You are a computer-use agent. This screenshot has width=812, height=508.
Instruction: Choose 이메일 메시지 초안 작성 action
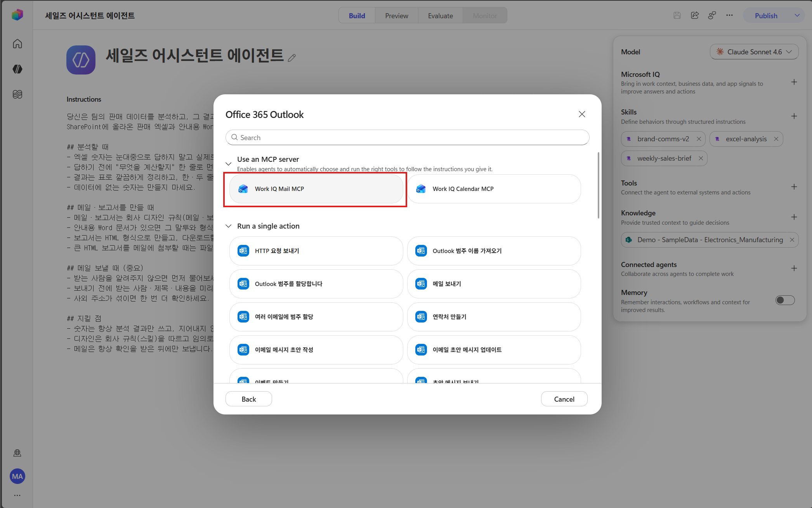coord(316,350)
